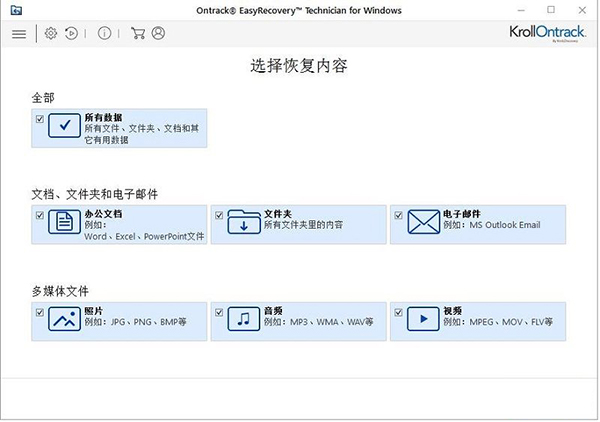Toggle the 视频 checkbox

[398, 313]
